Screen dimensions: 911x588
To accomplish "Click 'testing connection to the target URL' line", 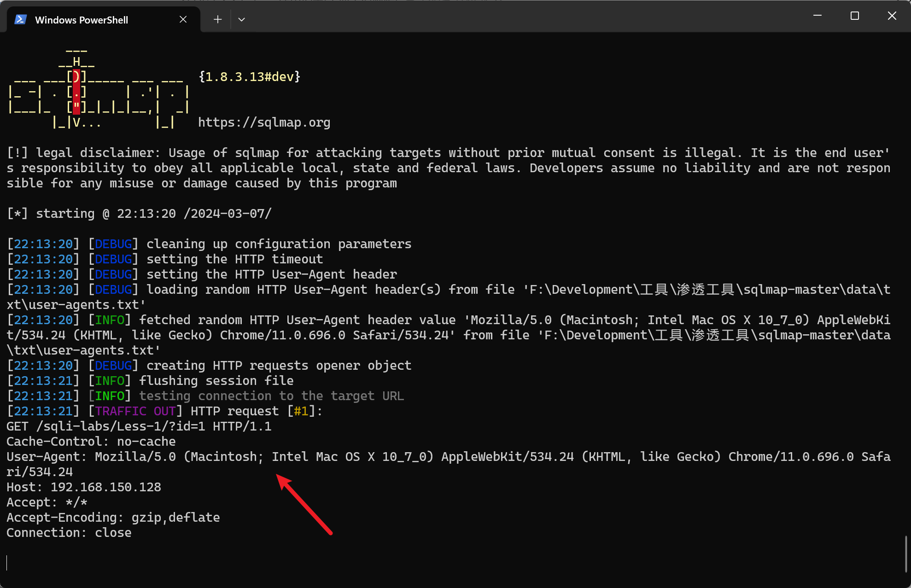I will 205,396.
